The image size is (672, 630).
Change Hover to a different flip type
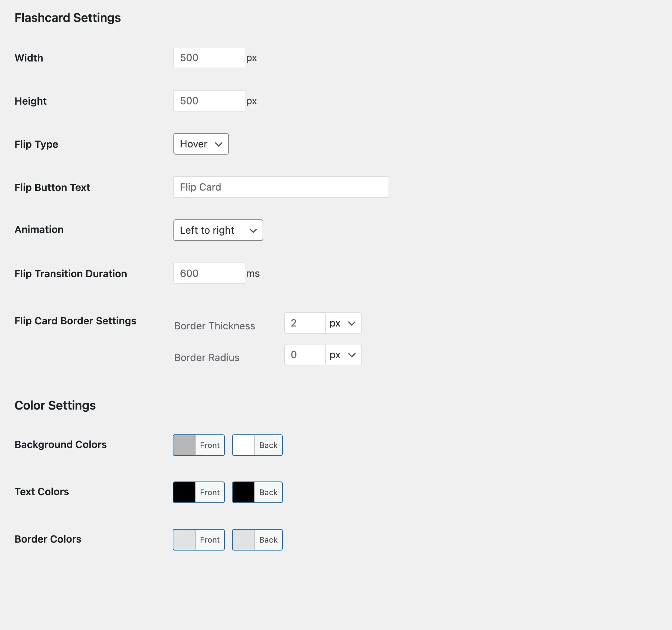200,144
